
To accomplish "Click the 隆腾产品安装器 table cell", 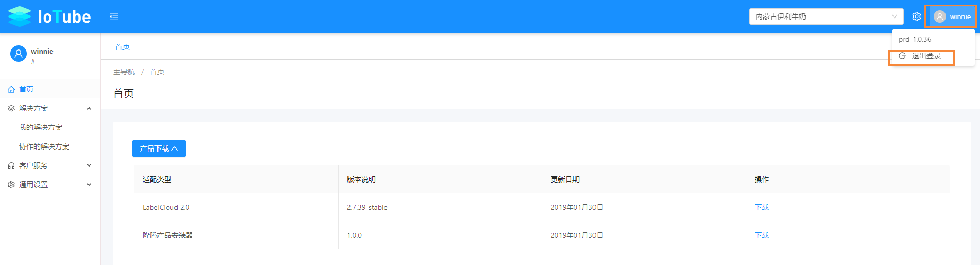I will point(236,235).
